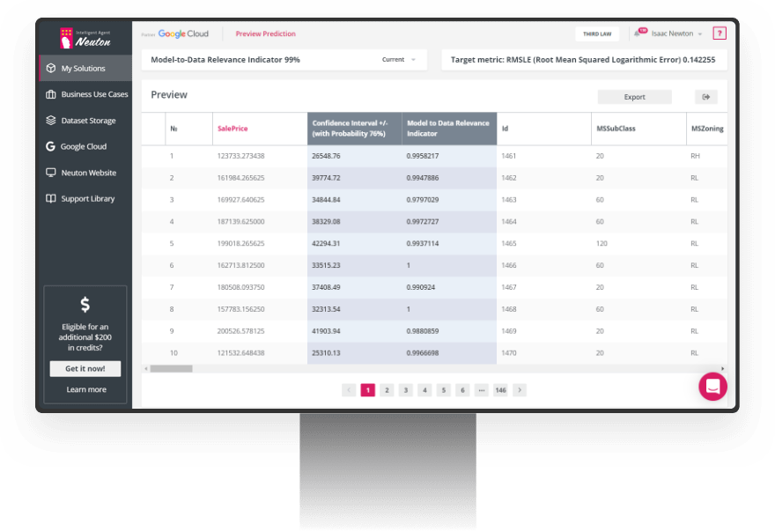Click the pagination ellipsis button
Screen dimensions: 775x532
pyautogui.click(x=482, y=390)
